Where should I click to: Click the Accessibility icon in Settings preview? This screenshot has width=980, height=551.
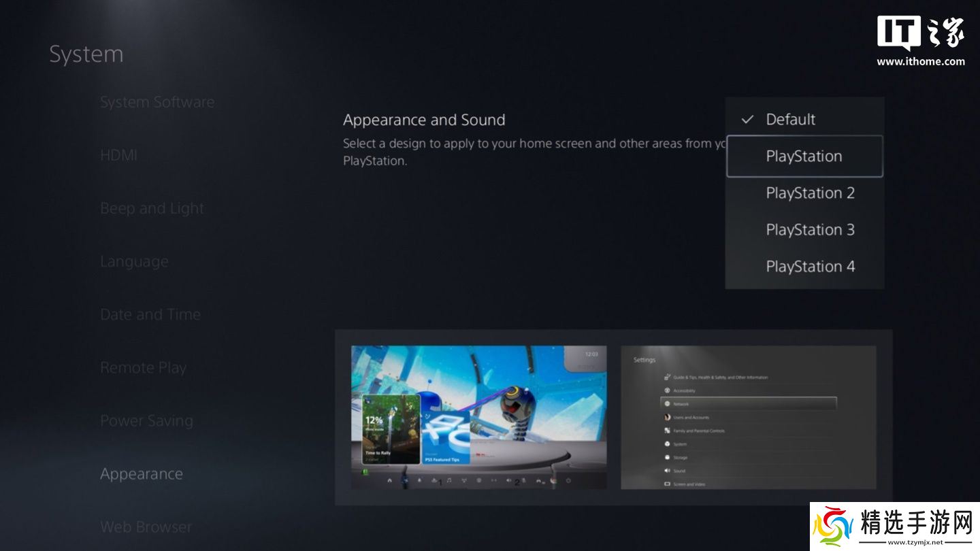click(x=667, y=390)
